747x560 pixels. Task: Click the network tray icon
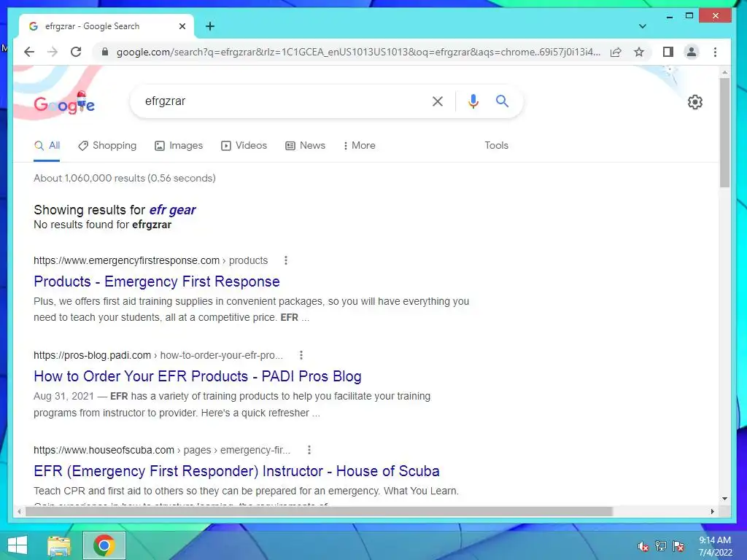coord(660,546)
